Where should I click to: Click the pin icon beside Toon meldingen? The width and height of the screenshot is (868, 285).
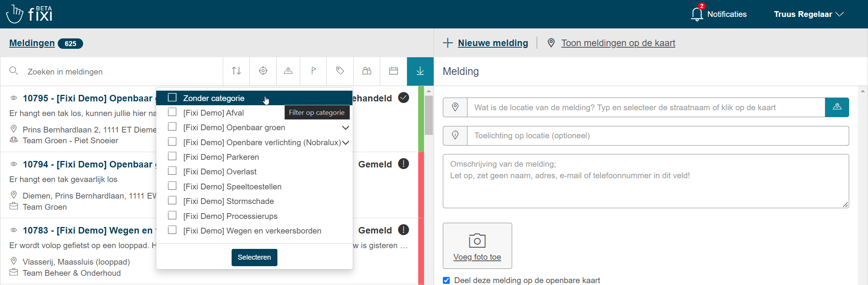[x=551, y=43]
